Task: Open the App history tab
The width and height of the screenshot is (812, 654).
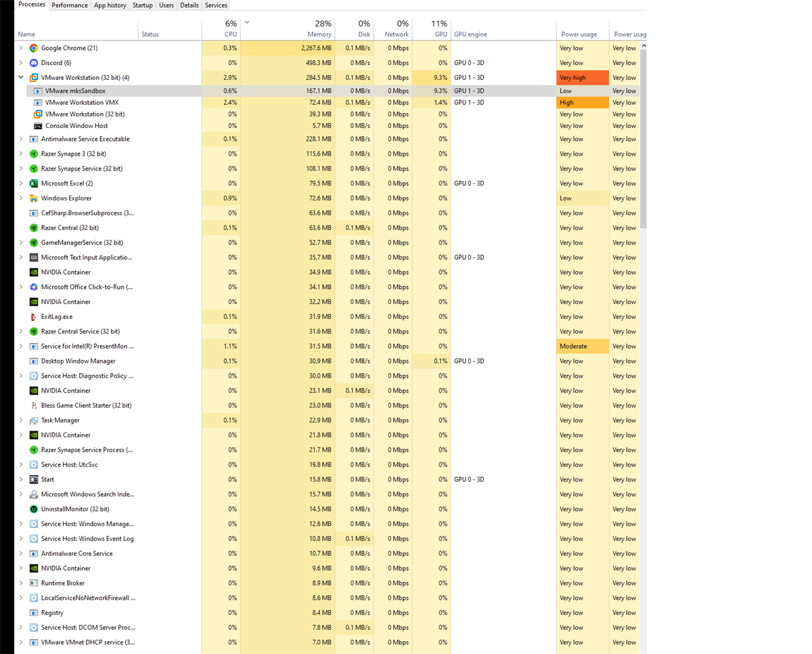Action: click(110, 5)
